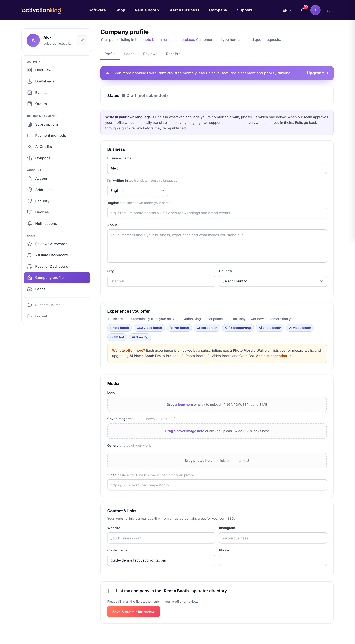Click the Notifications bell icon in sidebar
The height and width of the screenshot is (644, 355).
click(30, 224)
